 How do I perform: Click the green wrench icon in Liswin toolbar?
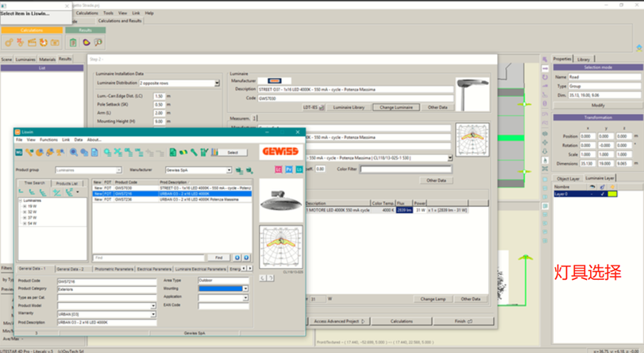194,152
